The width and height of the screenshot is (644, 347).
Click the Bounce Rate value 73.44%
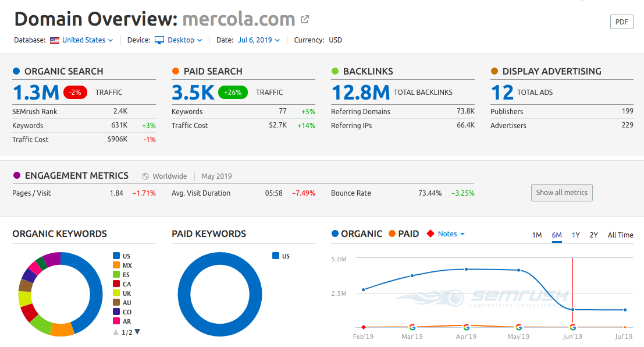pyautogui.click(x=430, y=193)
